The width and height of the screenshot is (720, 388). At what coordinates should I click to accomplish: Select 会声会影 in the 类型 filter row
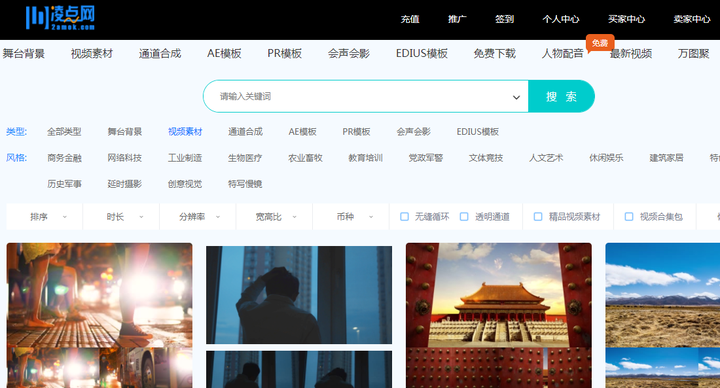[x=414, y=132]
